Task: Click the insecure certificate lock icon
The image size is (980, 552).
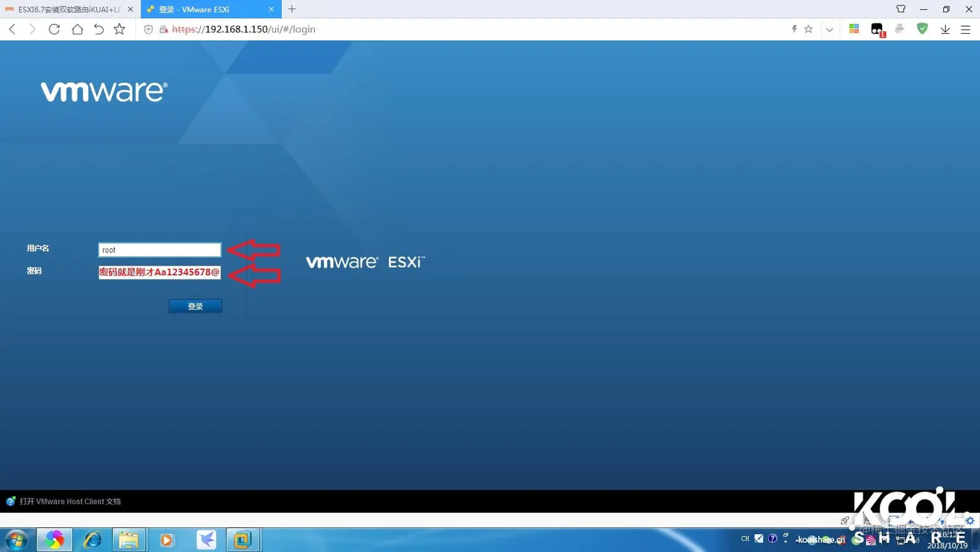Action: [164, 29]
